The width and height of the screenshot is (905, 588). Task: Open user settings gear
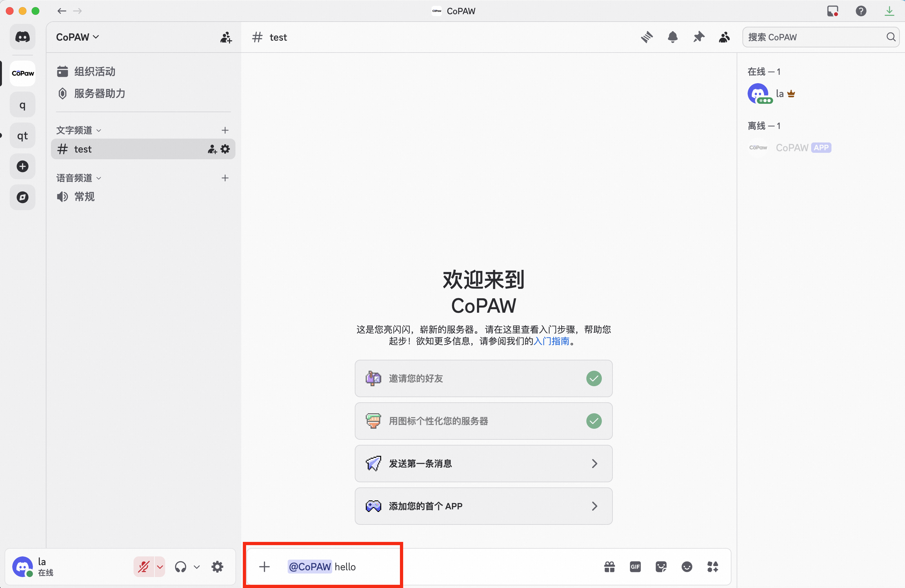click(x=217, y=567)
